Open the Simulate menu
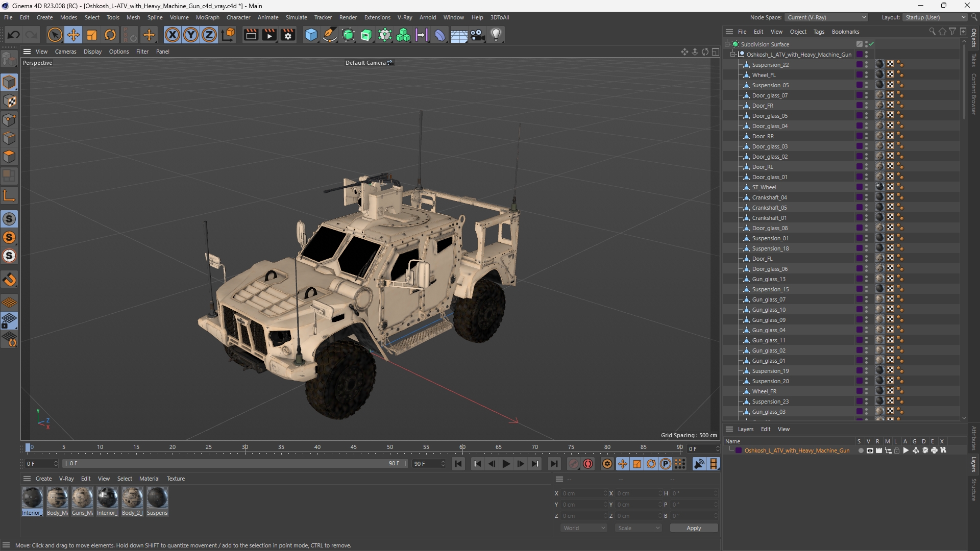 point(296,17)
